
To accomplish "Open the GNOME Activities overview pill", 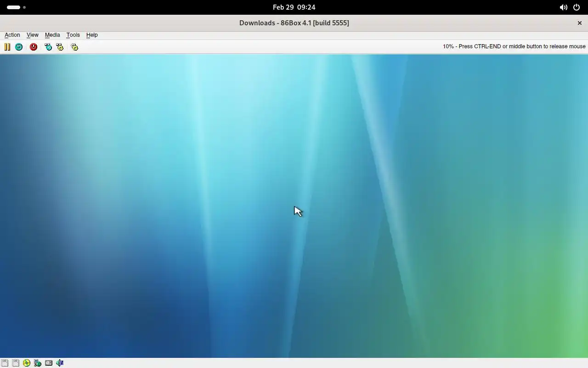I will (x=16, y=7).
